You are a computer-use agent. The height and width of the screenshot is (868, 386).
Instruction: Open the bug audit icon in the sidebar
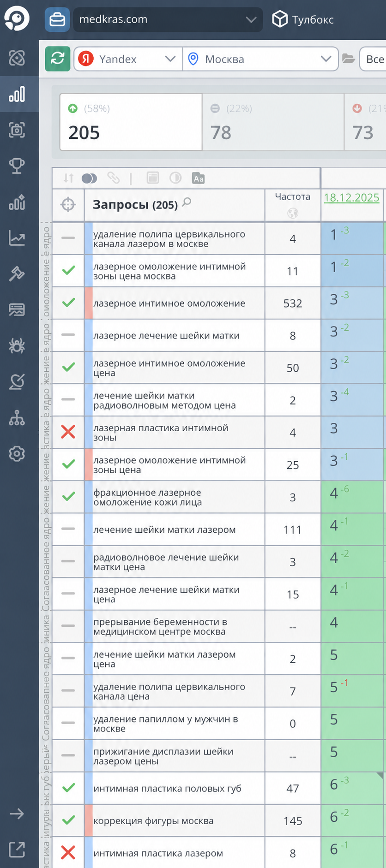(x=17, y=345)
